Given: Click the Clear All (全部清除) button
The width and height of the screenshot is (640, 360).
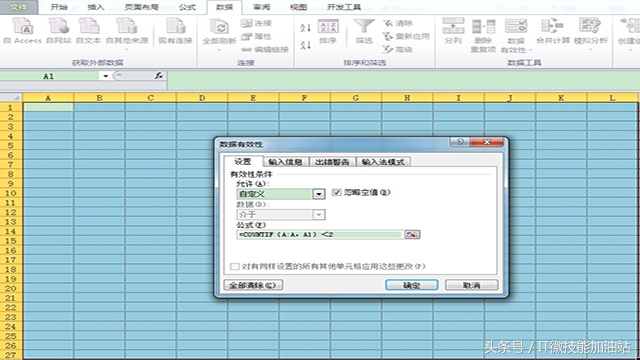Looking at the screenshot, I should 253,285.
